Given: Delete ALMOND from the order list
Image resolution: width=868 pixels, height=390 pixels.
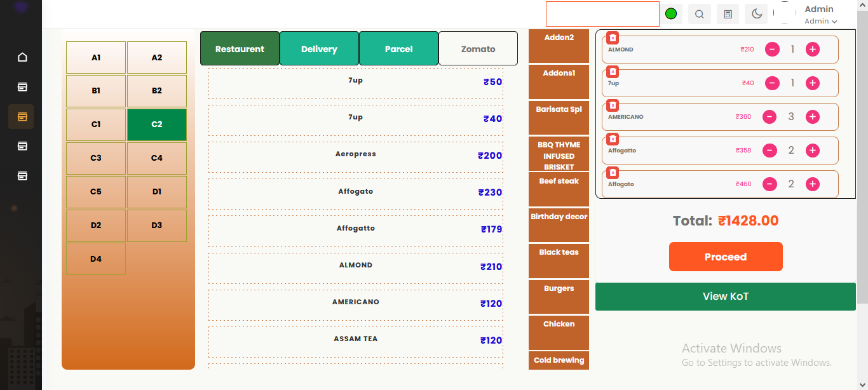Looking at the screenshot, I should (613, 38).
